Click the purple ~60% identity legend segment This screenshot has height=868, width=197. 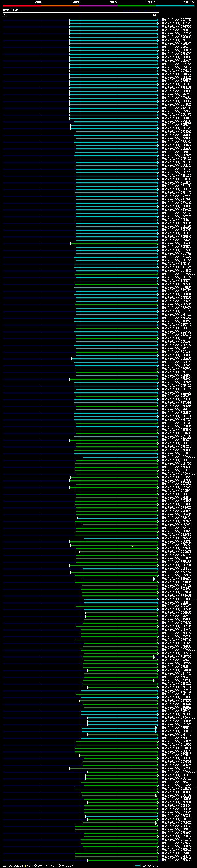[98, 6]
